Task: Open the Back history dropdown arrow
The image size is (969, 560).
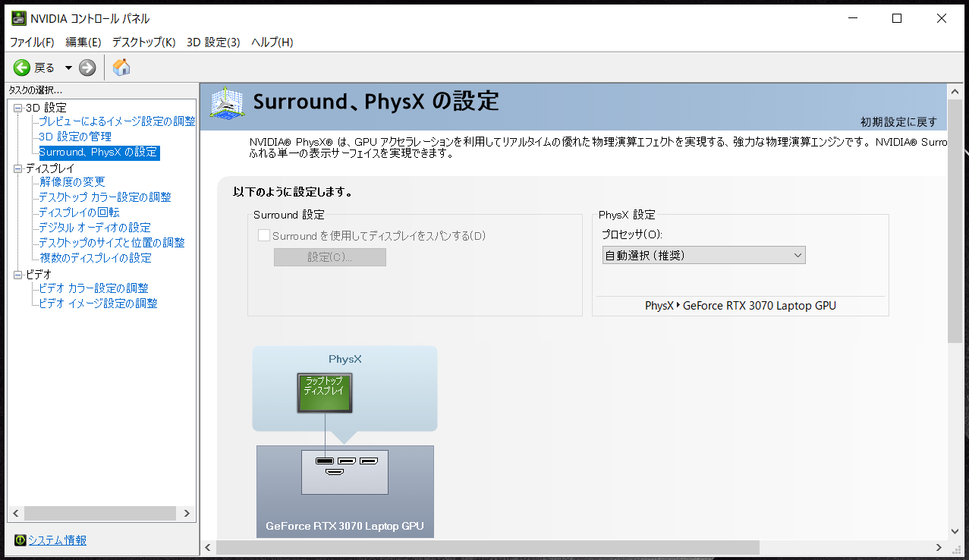Action: pyautogui.click(x=68, y=68)
